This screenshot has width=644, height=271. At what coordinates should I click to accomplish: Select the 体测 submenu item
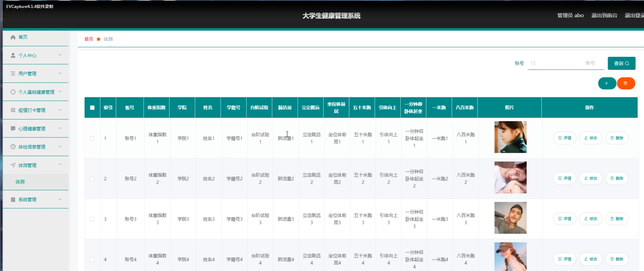[x=36, y=182]
